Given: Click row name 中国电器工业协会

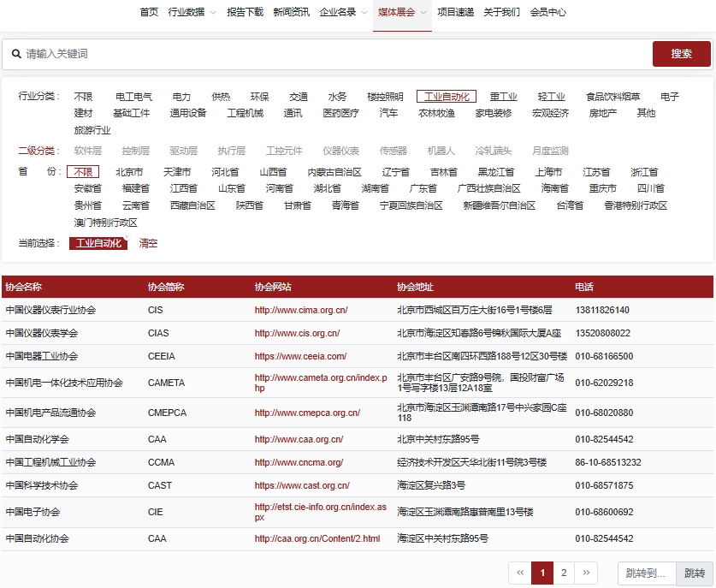Looking at the screenshot, I should tap(42, 356).
